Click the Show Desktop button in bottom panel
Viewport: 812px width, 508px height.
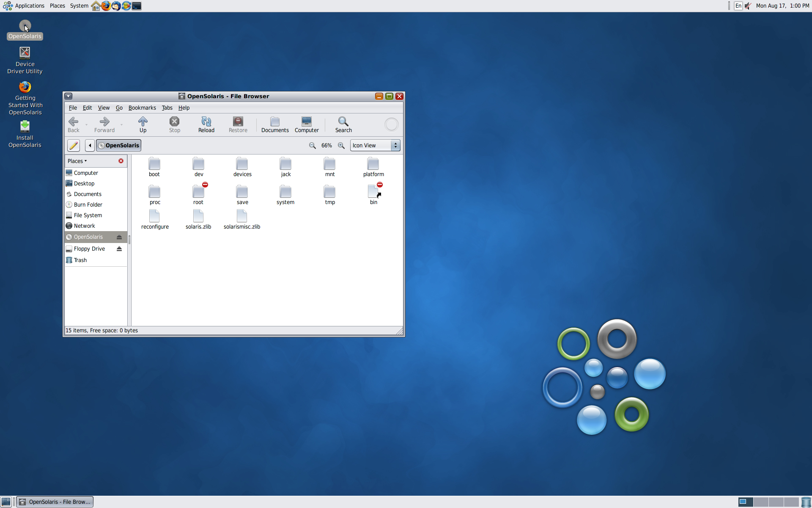pyautogui.click(x=6, y=502)
